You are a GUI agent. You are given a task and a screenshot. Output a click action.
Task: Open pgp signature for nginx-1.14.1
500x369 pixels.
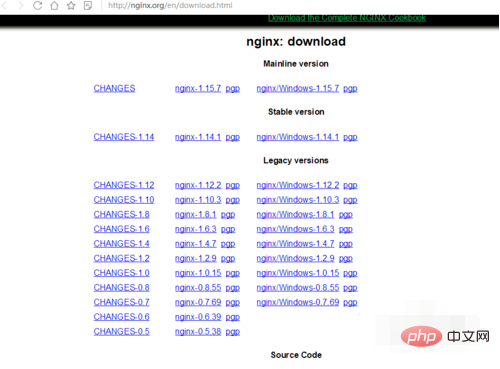point(233,137)
